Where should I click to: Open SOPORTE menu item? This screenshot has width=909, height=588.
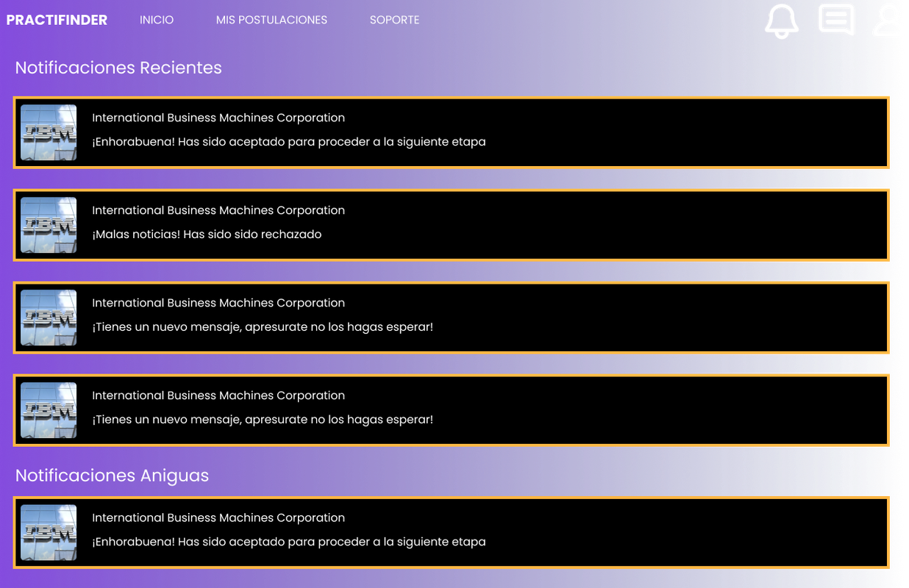pos(394,20)
